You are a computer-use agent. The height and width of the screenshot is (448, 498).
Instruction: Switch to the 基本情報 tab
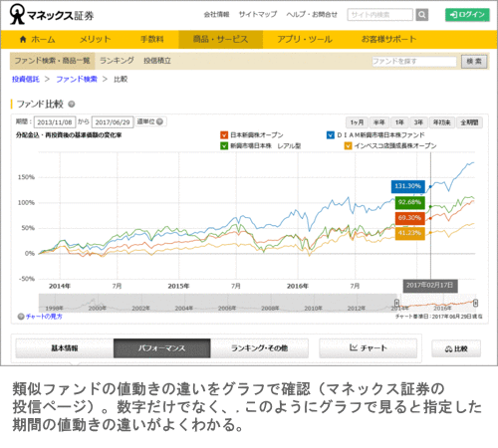coord(65,348)
